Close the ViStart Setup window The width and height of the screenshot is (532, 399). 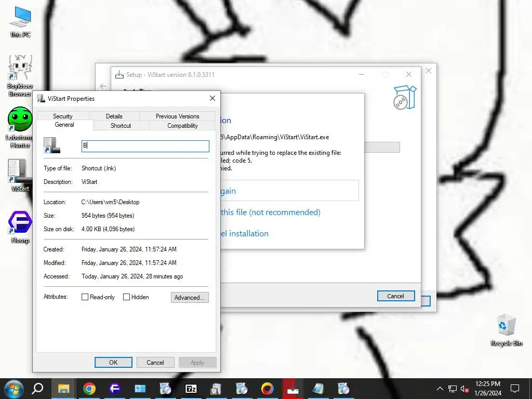[x=409, y=74]
